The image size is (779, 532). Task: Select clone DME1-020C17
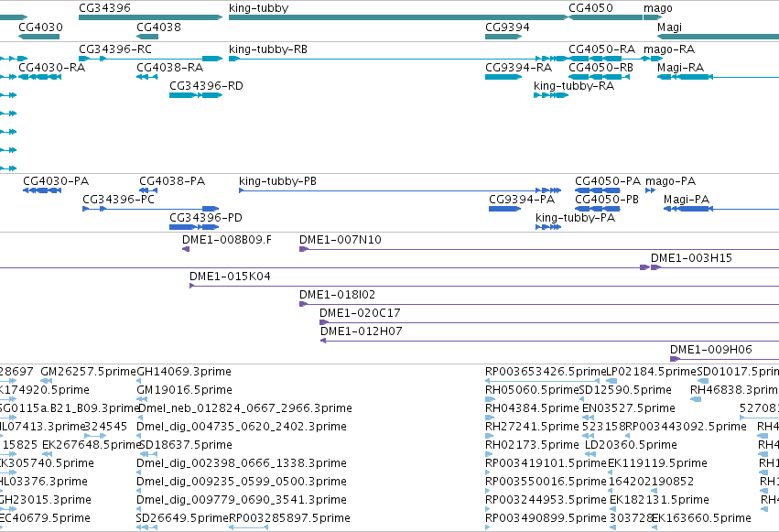coord(549,323)
